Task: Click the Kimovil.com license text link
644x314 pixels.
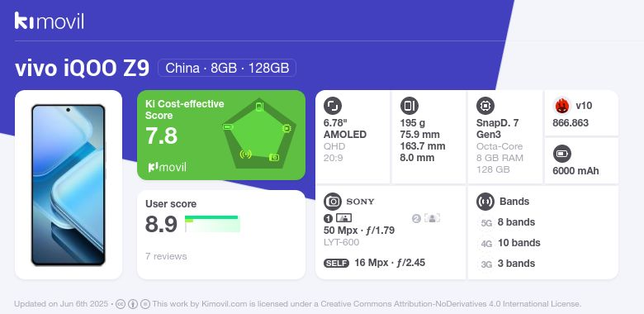Action: [225, 304]
